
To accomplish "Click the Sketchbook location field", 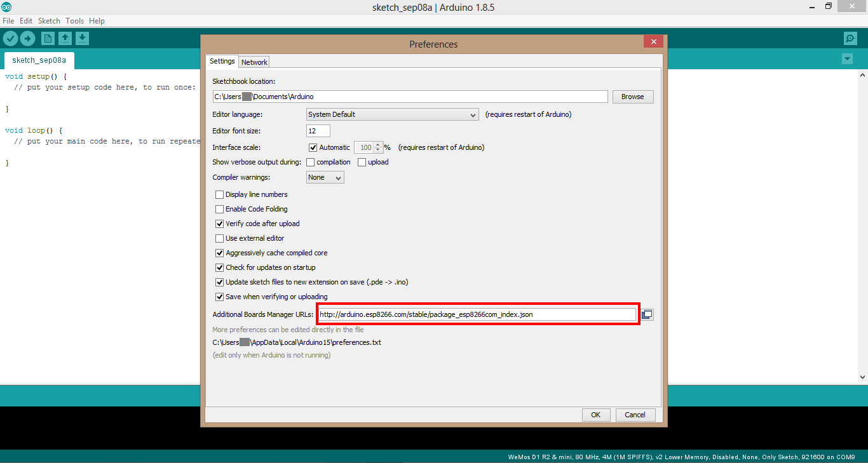I will click(410, 97).
